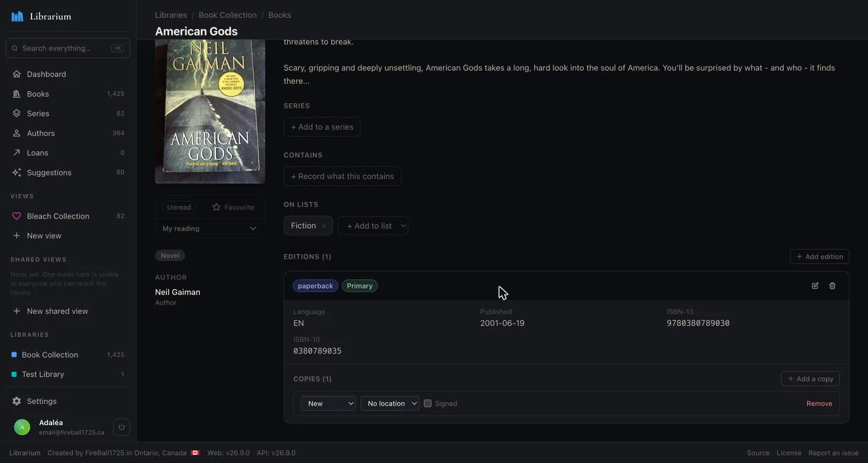Image resolution: width=868 pixels, height=463 pixels.
Task: Click the Librarium logo icon
Action: click(17, 16)
